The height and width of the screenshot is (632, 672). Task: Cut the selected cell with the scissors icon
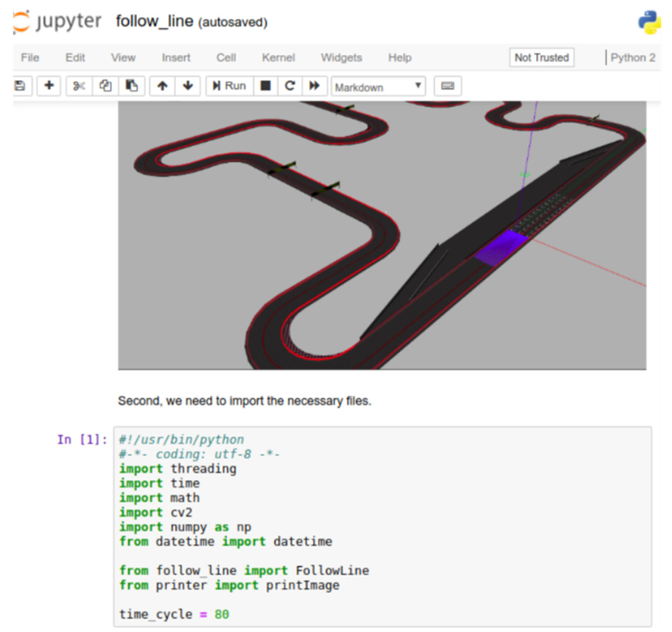(x=79, y=86)
